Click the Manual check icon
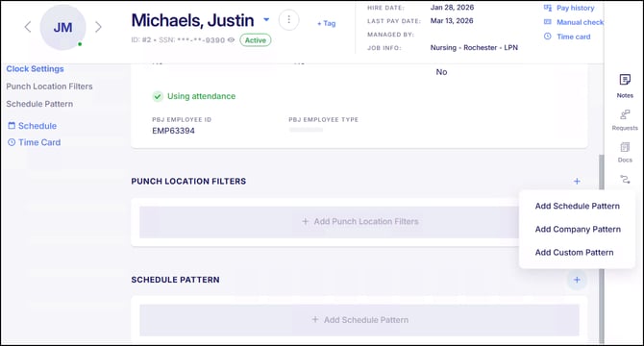The image size is (644, 346). pyautogui.click(x=548, y=22)
